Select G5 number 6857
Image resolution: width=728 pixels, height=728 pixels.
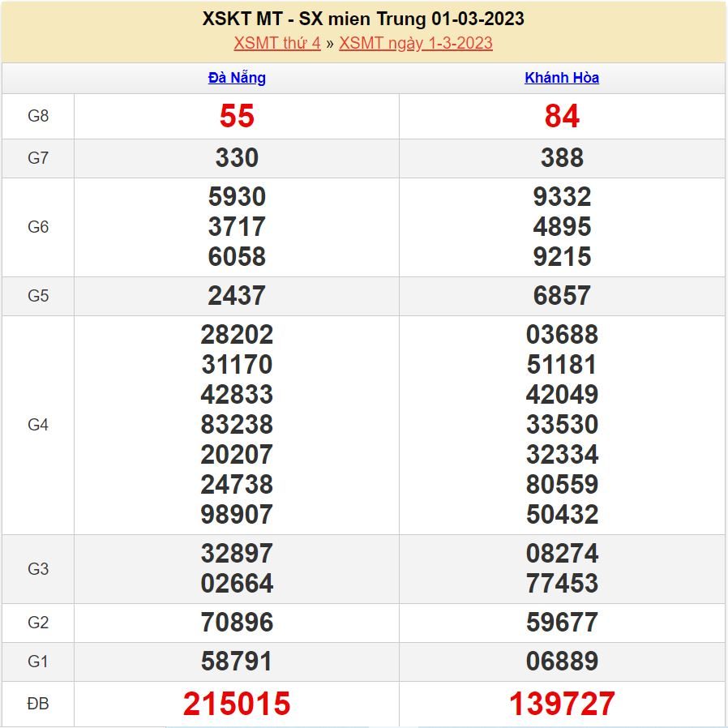coord(562,296)
